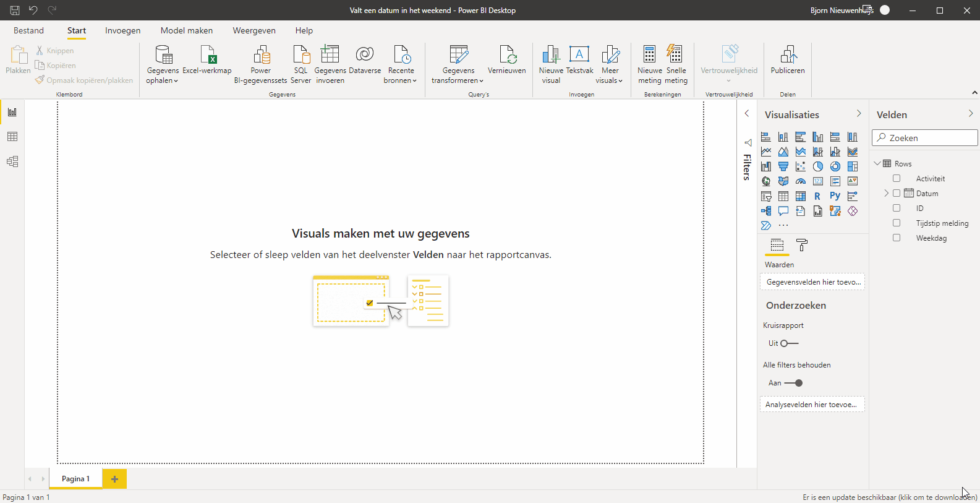The height and width of the screenshot is (503, 980).
Task: Switch off Alle filters behouden toggle
Action: [793, 383]
